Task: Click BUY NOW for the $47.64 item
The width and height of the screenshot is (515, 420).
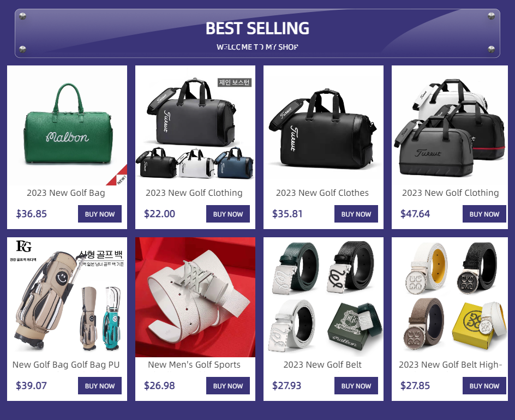Action: tap(484, 214)
